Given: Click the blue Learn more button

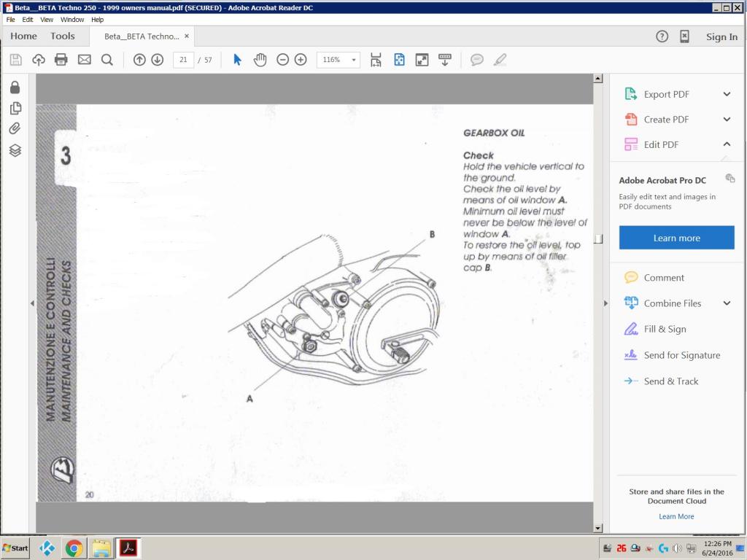Looking at the screenshot, I should pyautogui.click(x=676, y=238).
